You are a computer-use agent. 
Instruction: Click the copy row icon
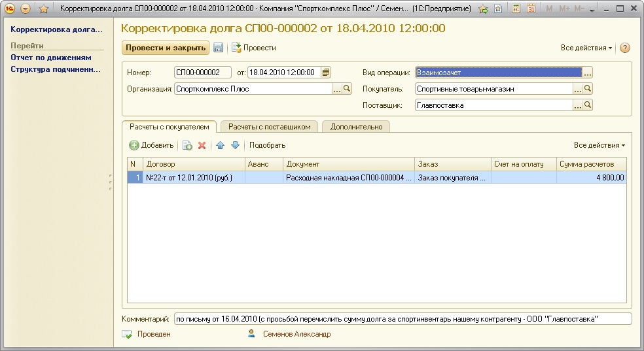click(187, 145)
